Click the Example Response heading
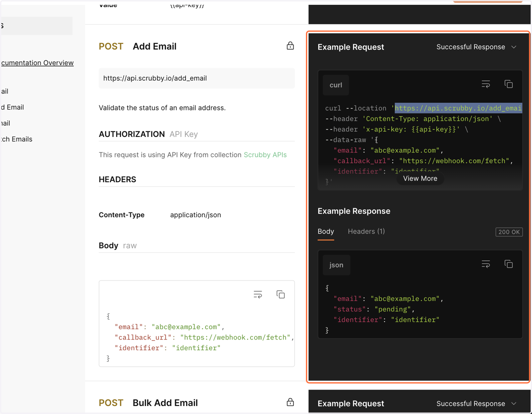This screenshot has height=414, width=532. pos(354,211)
